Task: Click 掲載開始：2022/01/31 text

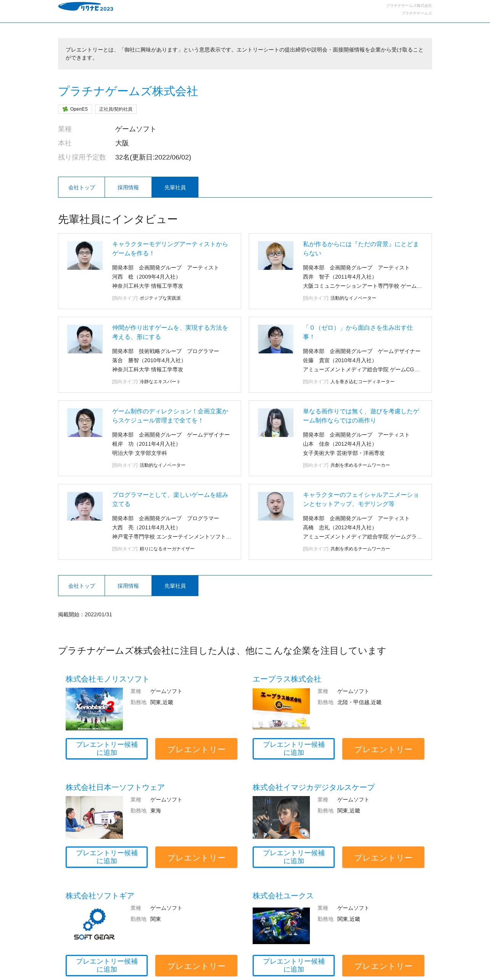Action: pos(85,614)
